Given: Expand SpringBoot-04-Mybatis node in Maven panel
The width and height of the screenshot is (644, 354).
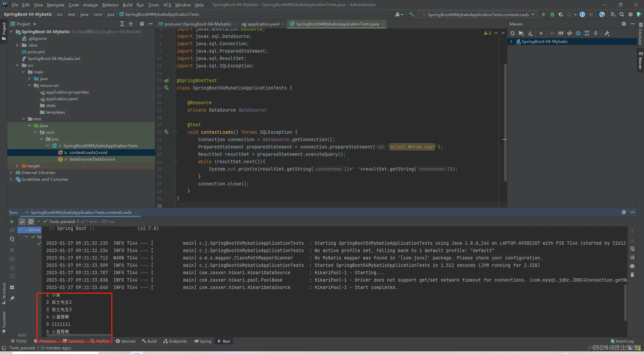Looking at the screenshot, I should (x=511, y=42).
